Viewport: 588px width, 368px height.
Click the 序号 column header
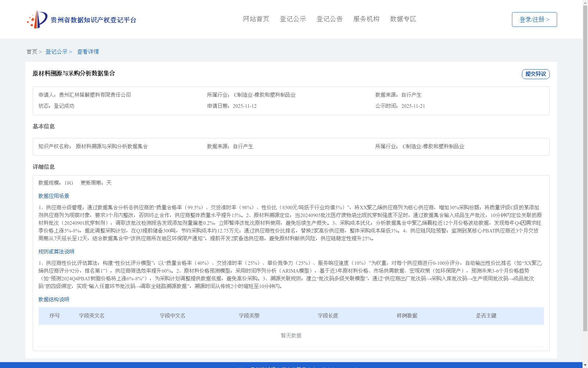tap(55, 316)
